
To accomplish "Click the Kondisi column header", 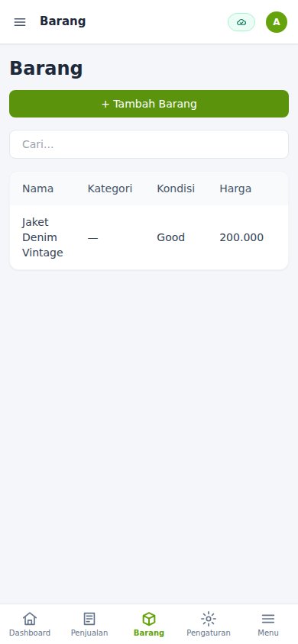I will pos(176,188).
